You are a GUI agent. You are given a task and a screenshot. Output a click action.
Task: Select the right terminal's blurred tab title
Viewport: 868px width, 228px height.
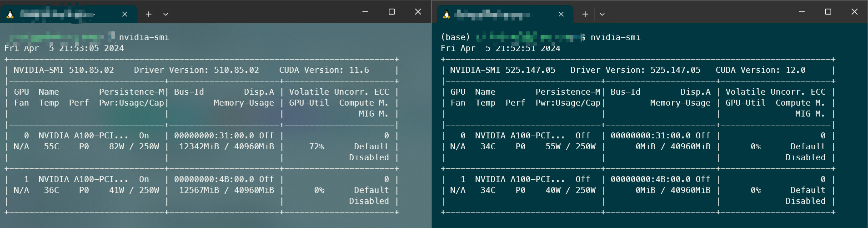pos(492,15)
